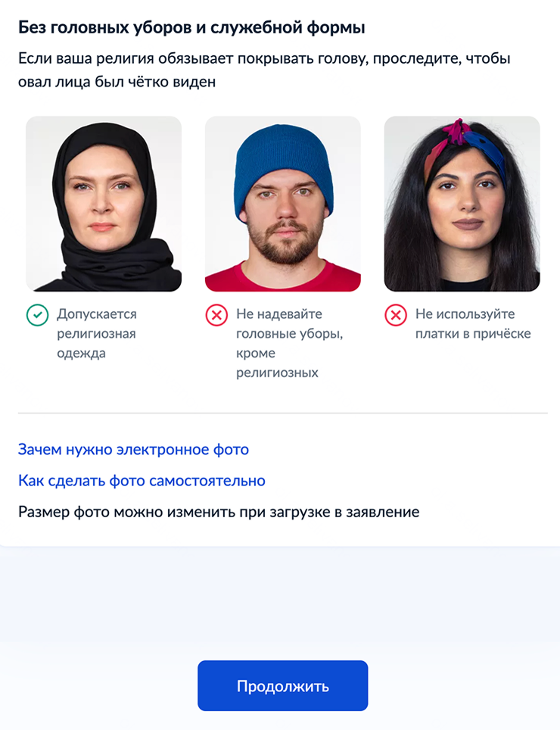This screenshot has height=730, width=560.
Task: Click the horizontal divider line above the links
Action: (x=283, y=413)
